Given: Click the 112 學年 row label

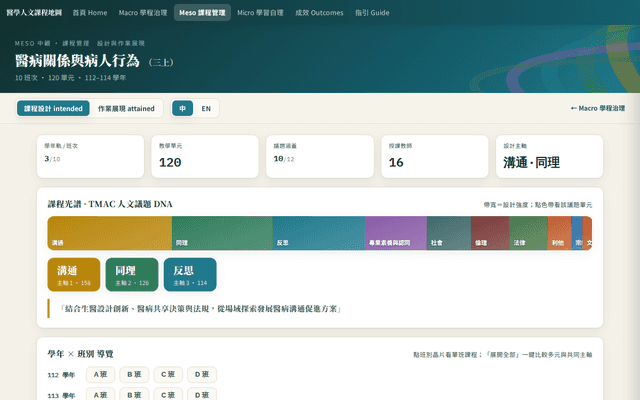Looking at the screenshot, I should pyautogui.click(x=61, y=375).
